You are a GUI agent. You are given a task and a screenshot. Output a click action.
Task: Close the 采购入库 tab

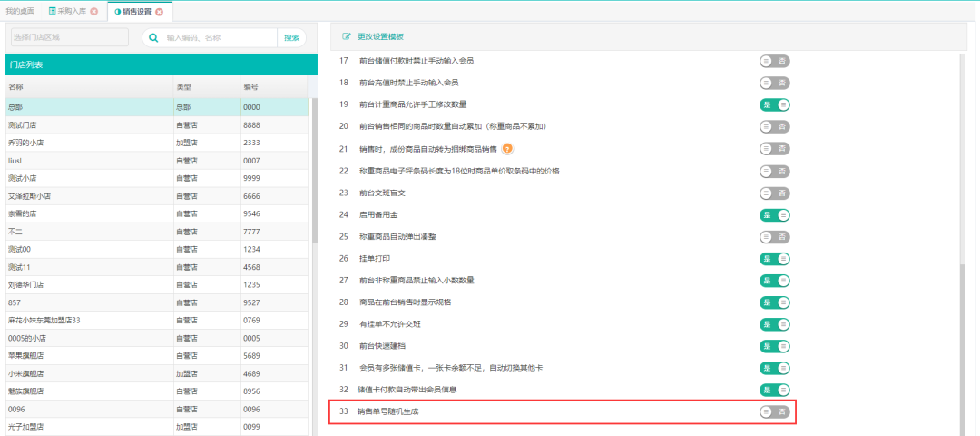point(94,12)
